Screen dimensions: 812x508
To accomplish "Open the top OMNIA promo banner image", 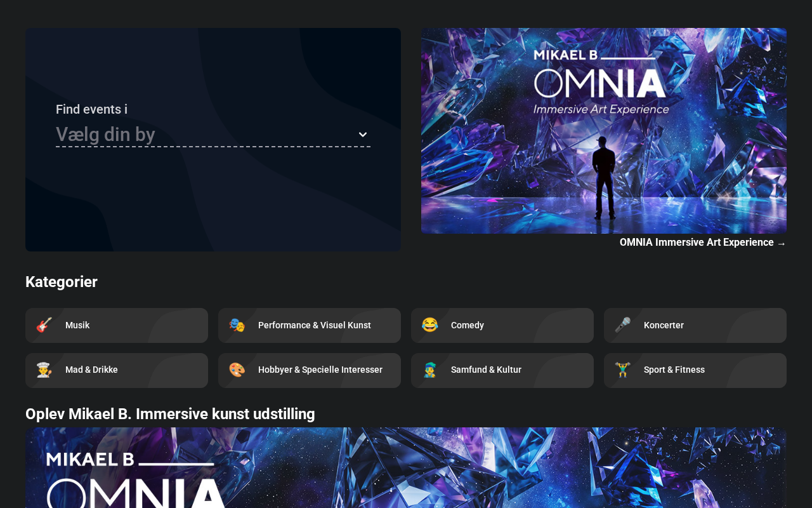I will (604, 131).
